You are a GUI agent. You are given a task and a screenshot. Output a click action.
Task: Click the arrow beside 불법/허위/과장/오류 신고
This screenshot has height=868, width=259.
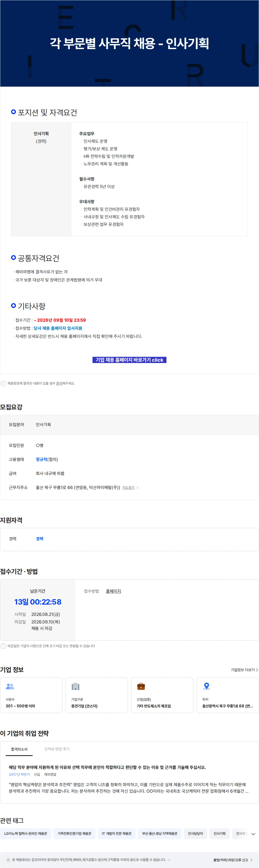coord(251,860)
